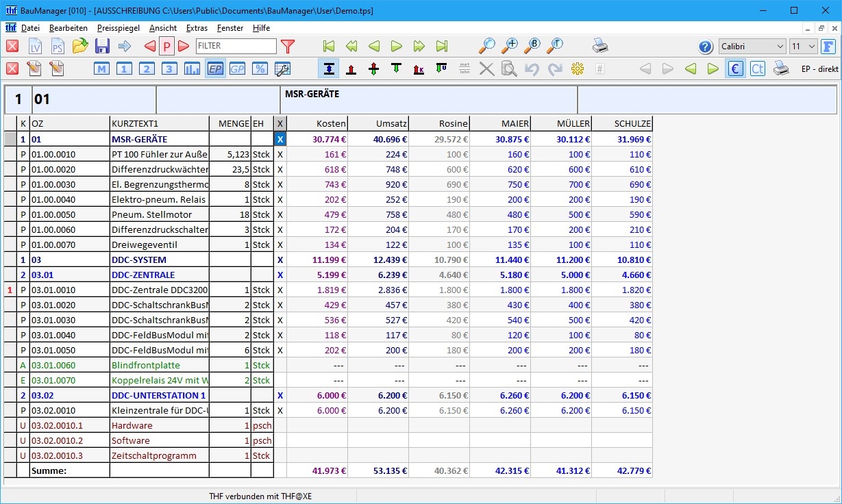This screenshot has height=504, width=842.
Task: Click the red funnel filter icon
Action: pyautogui.click(x=288, y=47)
